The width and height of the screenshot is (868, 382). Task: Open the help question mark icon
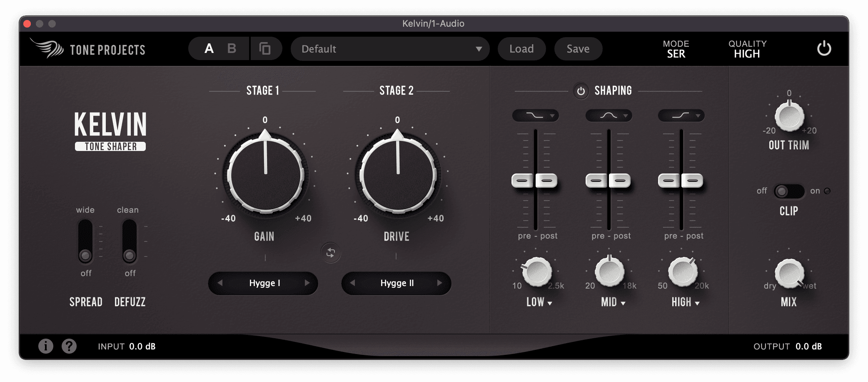[x=69, y=346]
